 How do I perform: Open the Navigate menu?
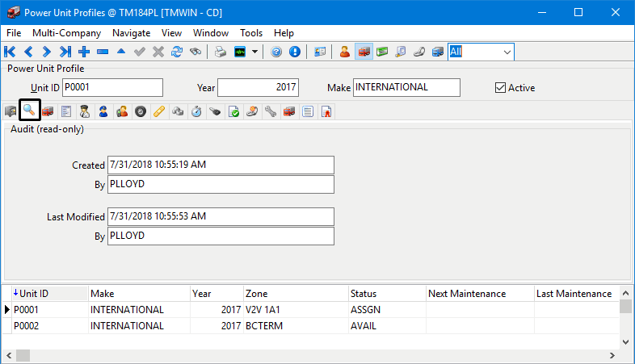pyautogui.click(x=131, y=33)
